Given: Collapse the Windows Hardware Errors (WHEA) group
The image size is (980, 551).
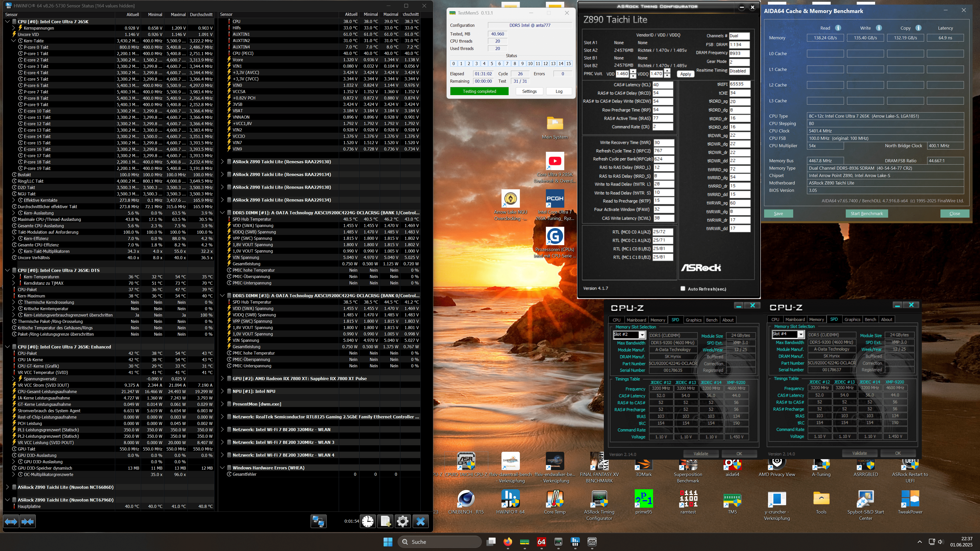Looking at the screenshot, I should coord(223,468).
